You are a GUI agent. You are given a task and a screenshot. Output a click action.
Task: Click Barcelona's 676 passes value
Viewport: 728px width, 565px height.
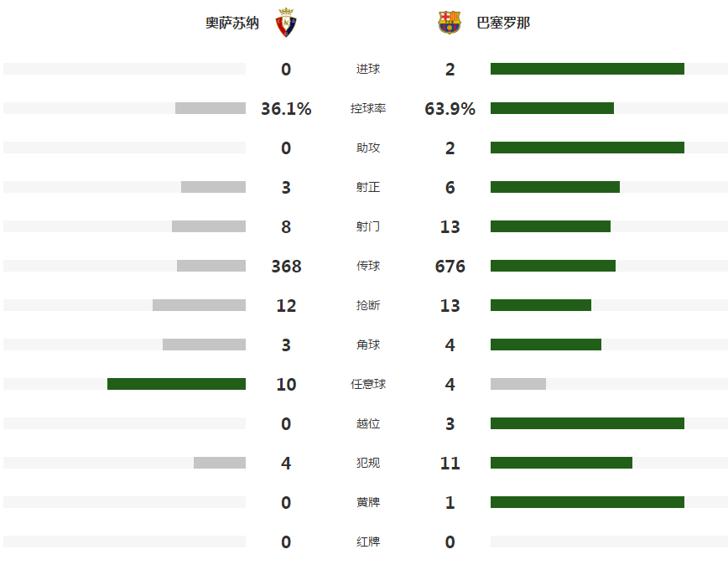point(450,267)
